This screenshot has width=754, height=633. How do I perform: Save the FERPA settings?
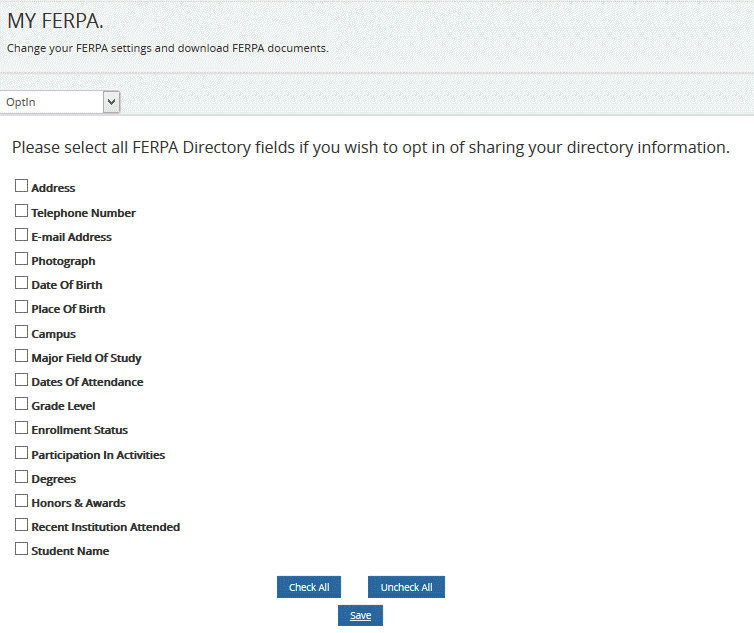coord(360,616)
